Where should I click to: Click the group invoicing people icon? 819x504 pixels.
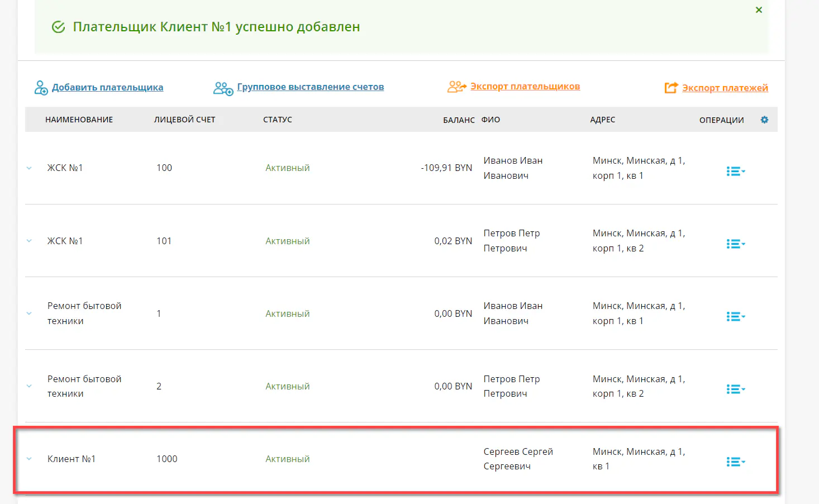point(223,88)
